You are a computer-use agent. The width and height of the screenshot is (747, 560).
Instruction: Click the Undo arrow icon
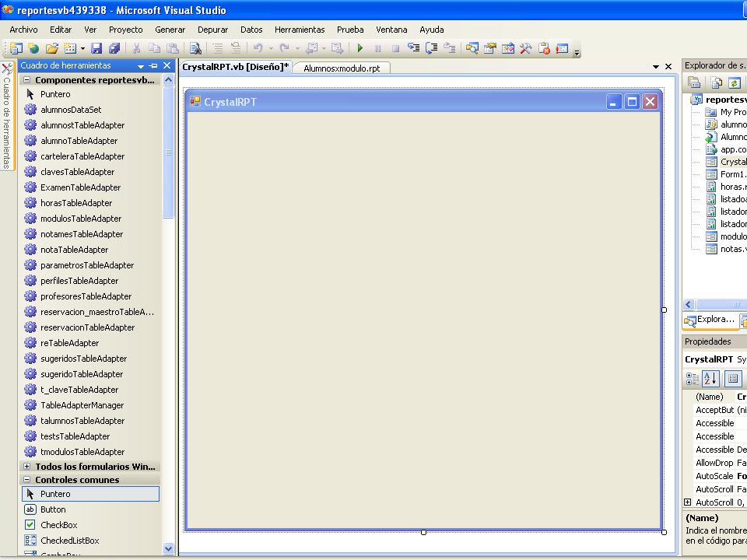pos(258,48)
